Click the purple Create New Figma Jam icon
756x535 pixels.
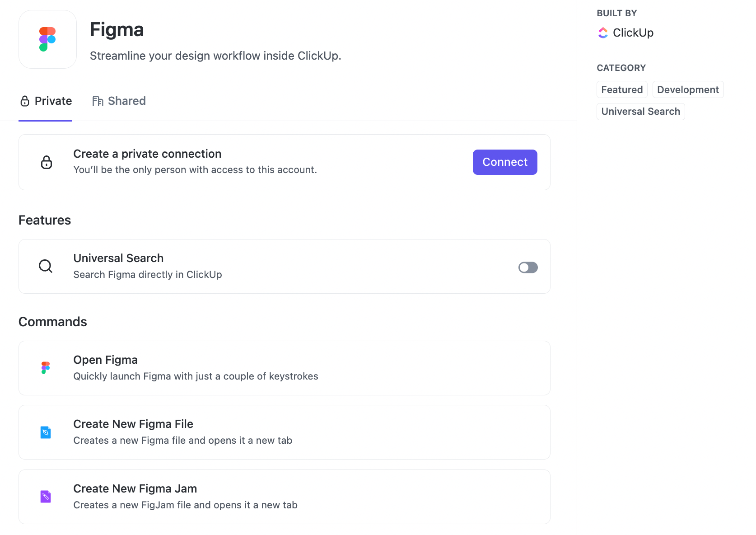click(x=45, y=496)
